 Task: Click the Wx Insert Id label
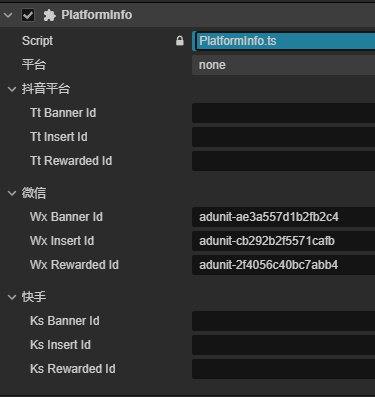62,241
